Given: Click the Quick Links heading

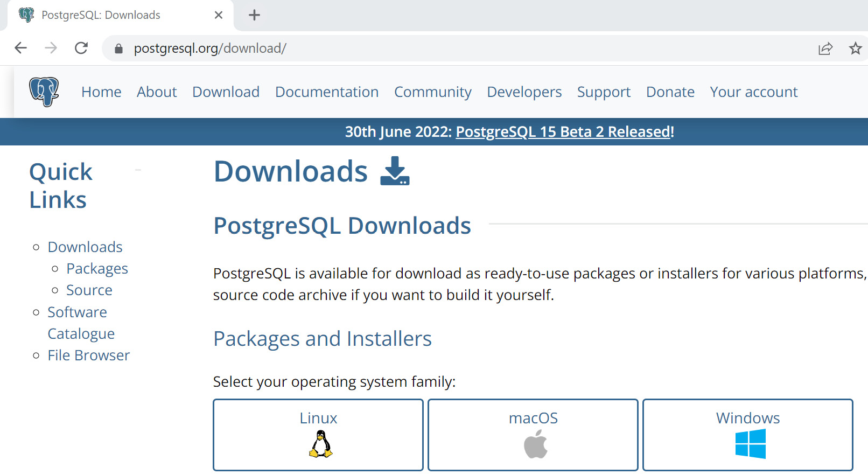Looking at the screenshot, I should tap(61, 186).
